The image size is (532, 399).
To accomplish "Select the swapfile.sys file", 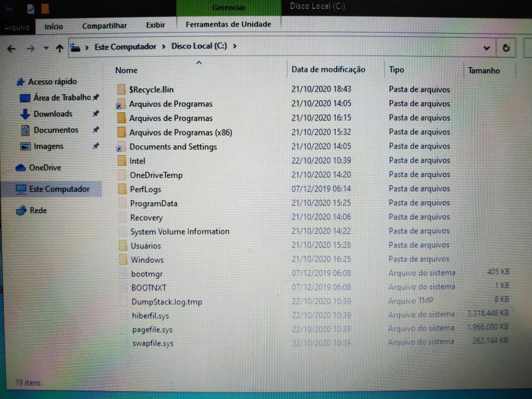I will [153, 343].
